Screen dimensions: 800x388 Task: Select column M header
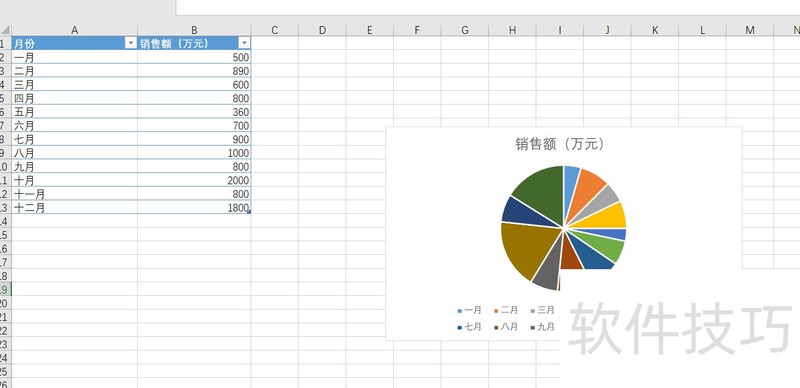pyautogui.click(x=749, y=30)
